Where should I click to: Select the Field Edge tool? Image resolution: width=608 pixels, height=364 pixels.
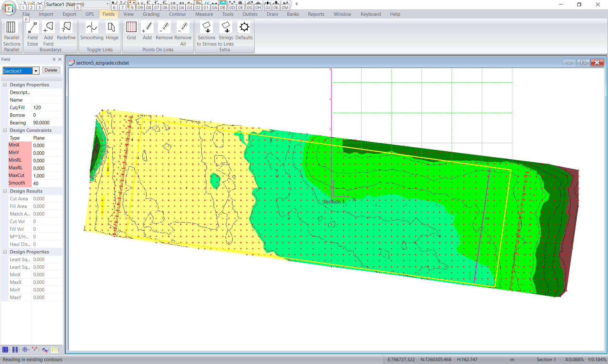[x=32, y=28]
